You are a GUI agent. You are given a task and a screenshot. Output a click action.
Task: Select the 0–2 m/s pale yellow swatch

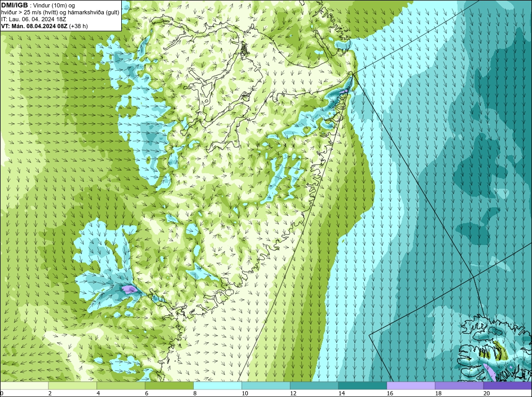24,385
